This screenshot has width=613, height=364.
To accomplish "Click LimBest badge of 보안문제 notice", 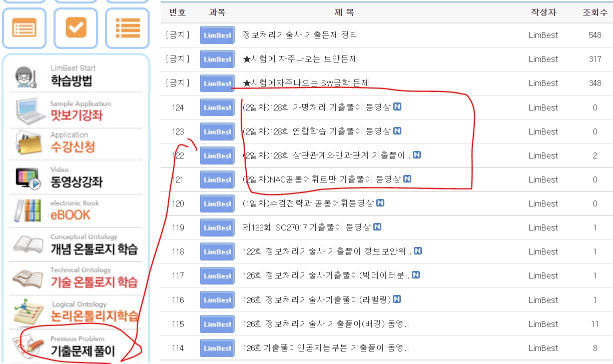I will [x=217, y=59].
